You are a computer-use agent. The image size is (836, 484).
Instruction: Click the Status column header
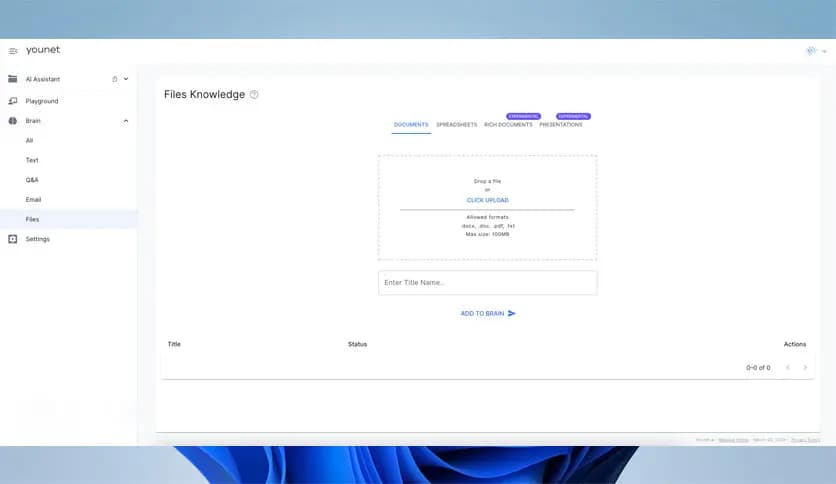pos(357,344)
